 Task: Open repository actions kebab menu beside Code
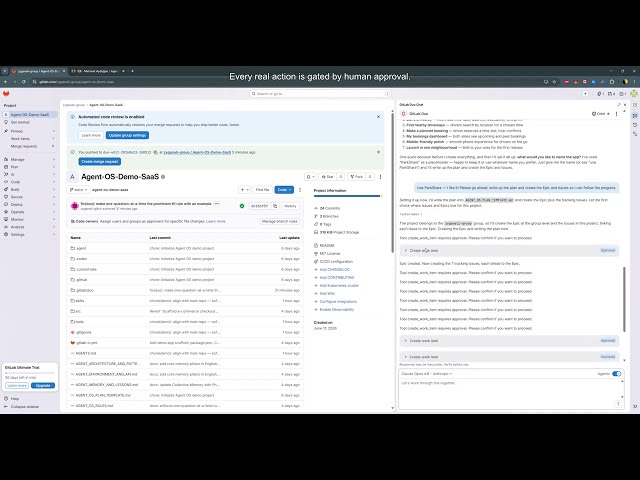pos(300,190)
